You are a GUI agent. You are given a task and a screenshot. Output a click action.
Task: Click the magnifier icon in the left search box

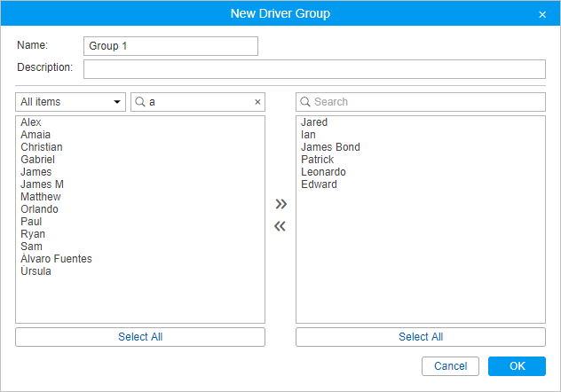pyautogui.click(x=140, y=102)
